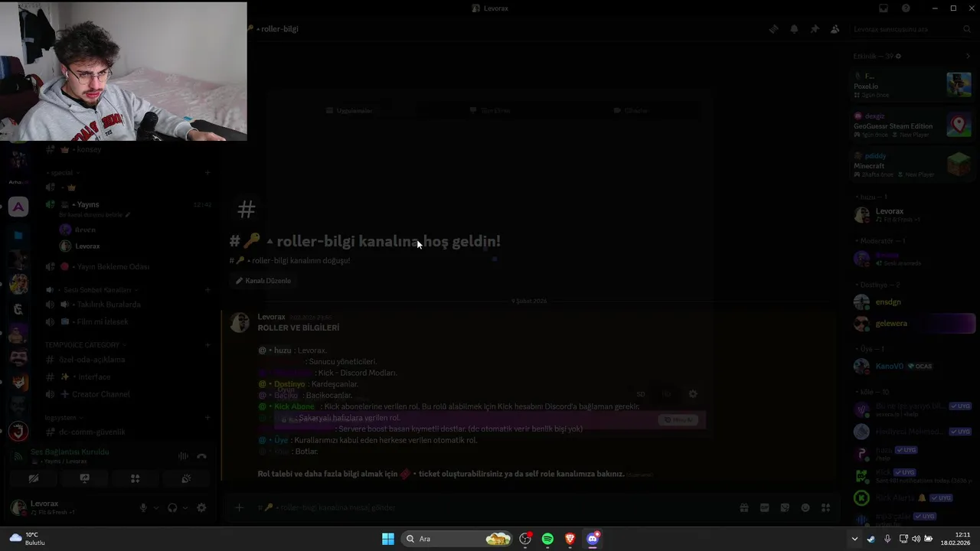Open notification settings bell icon
The width and height of the screenshot is (980, 551).
[794, 29]
